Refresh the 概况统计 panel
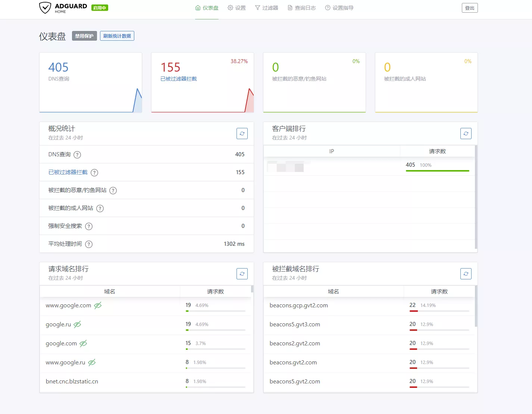Image resolution: width=532 pixels, height=414 pixels. click(242, 134)
